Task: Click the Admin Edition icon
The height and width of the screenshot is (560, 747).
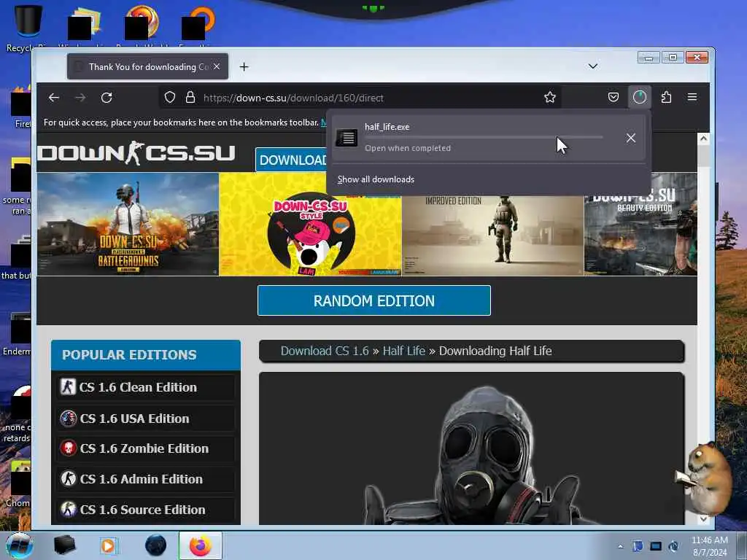Action: click(x=68, y=478)
